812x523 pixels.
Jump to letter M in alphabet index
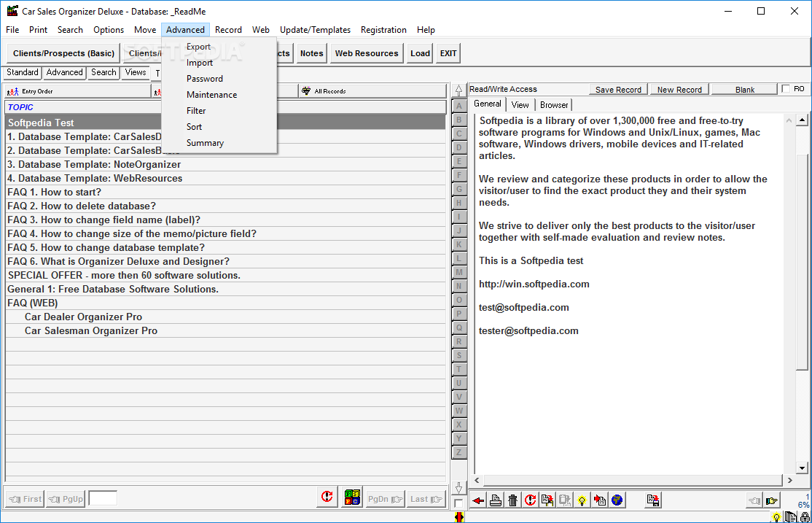[458, 272]
